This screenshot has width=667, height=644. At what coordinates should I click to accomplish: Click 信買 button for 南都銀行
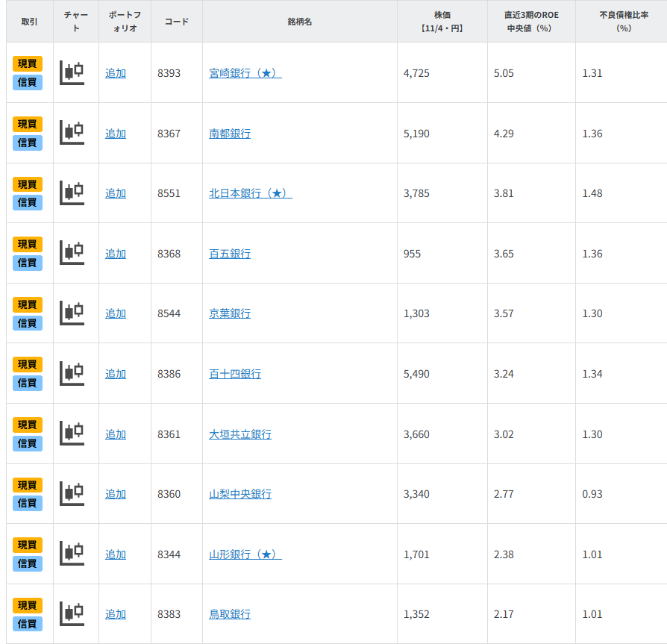[28, 143]
